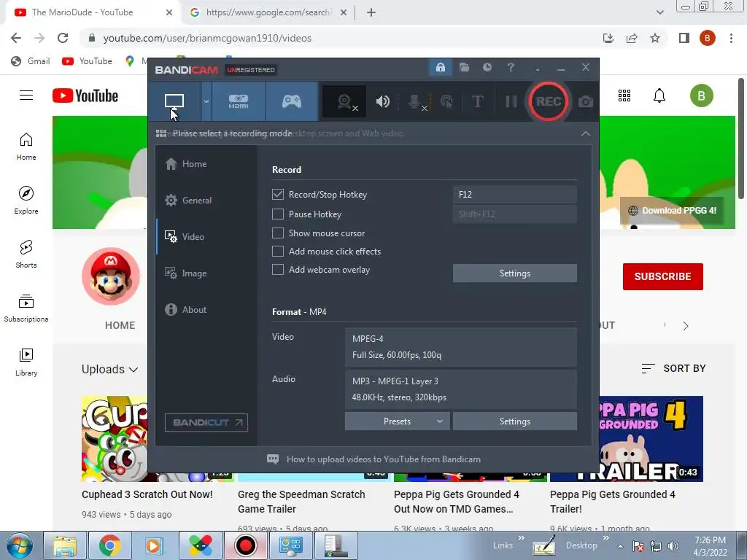This screenshot has width=747, height=560.
Task: Open Cuphead 3 Scratch Out Now video title
Action: pos(147,494)
